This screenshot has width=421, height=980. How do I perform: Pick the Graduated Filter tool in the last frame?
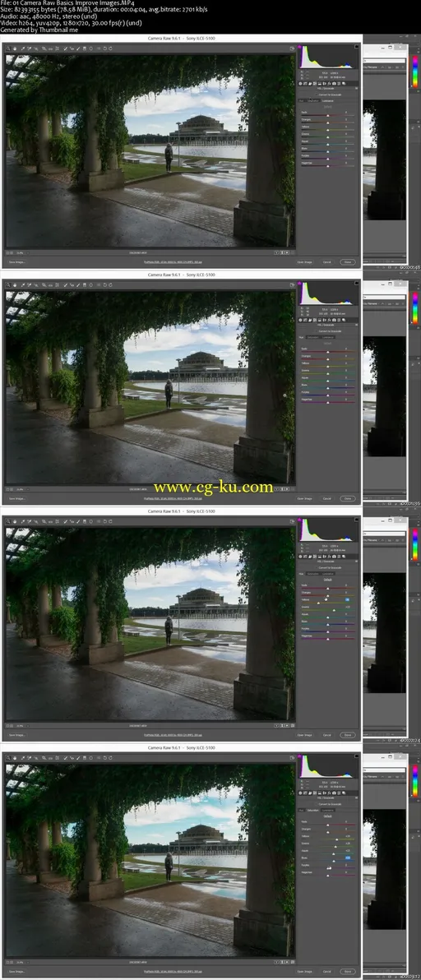tap(85, 757)
